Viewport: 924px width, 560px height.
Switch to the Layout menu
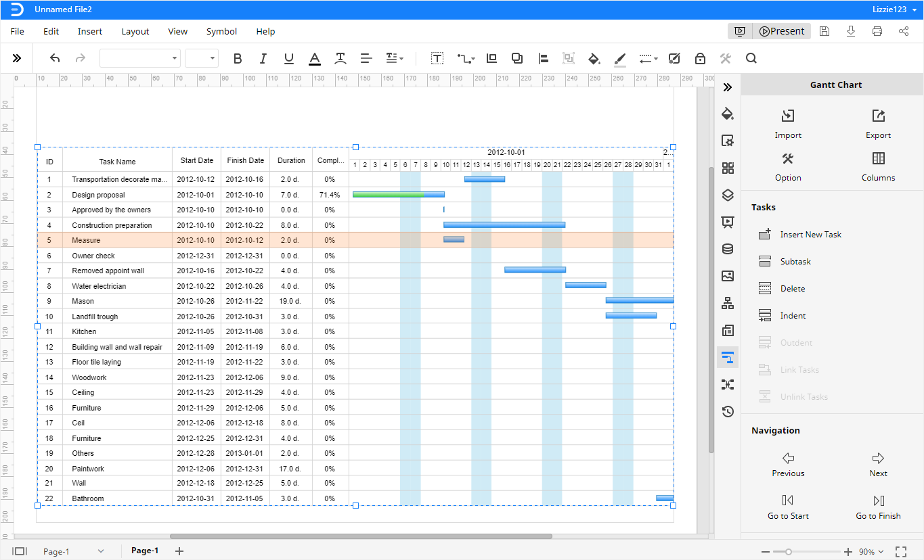135,31
